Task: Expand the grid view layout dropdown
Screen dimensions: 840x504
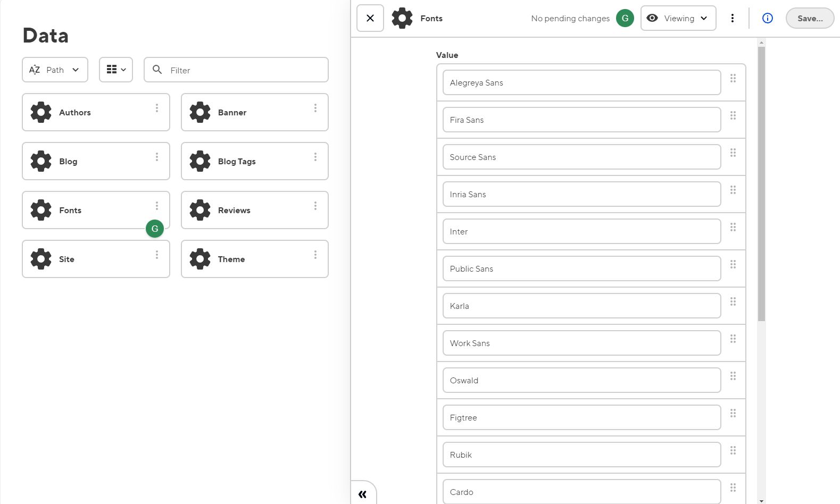Action: point(116,70)
